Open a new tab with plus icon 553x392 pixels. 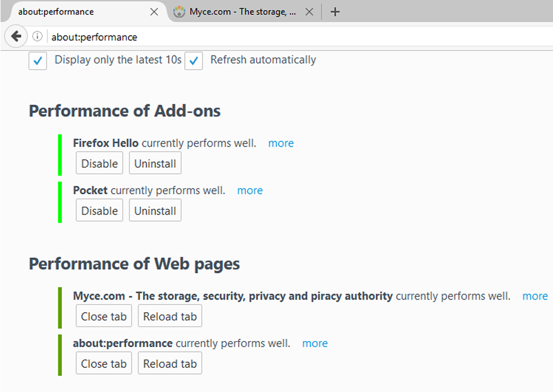335,12
